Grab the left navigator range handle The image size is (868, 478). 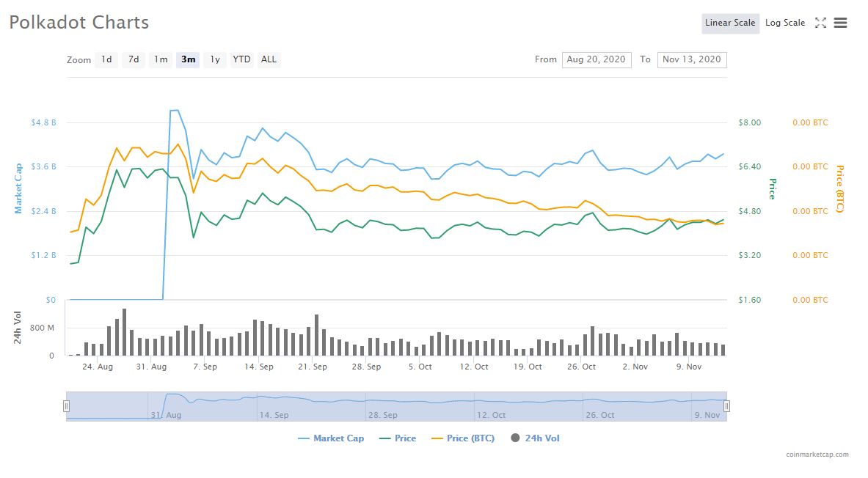click(x=66, y=406)
